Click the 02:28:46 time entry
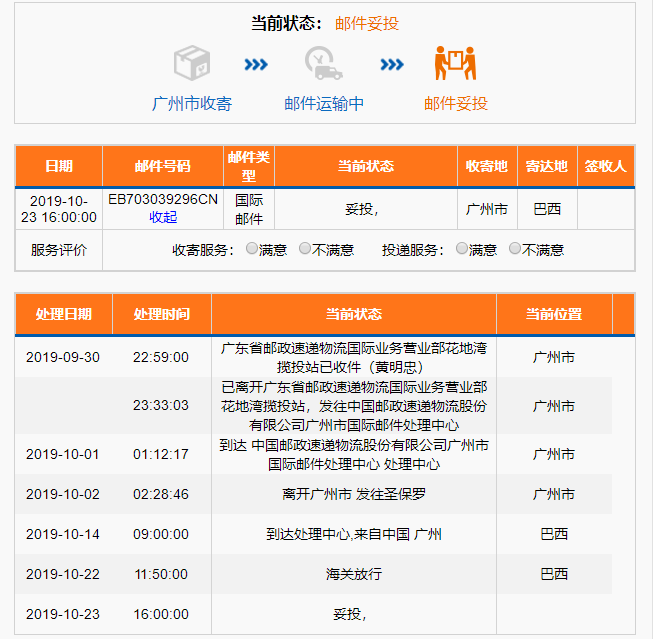Viewport: 666px width, 639px height. click(161, 494)
